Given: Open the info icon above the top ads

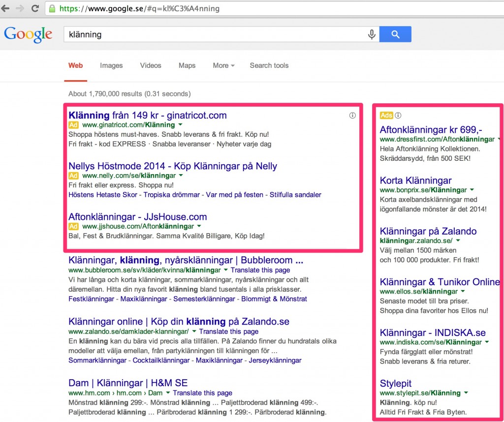Looking at the screenshot, I should 352,115.
